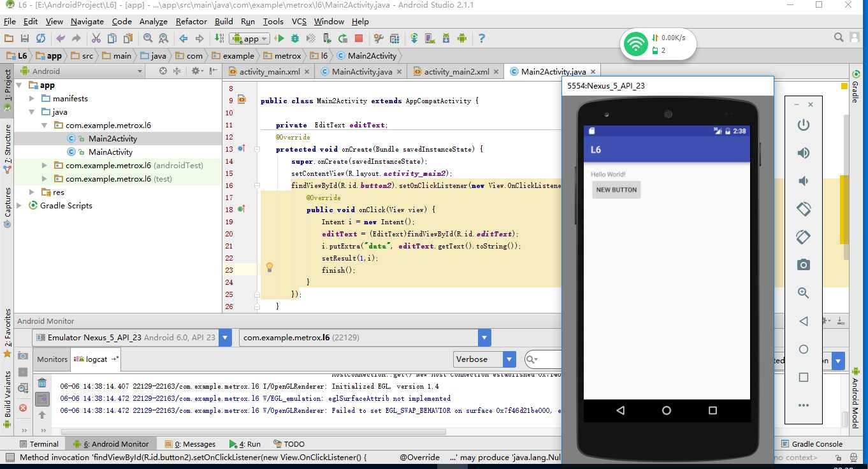Open the Gradle Console
Viewport: 868px width, 469px height.
[811, 444]
